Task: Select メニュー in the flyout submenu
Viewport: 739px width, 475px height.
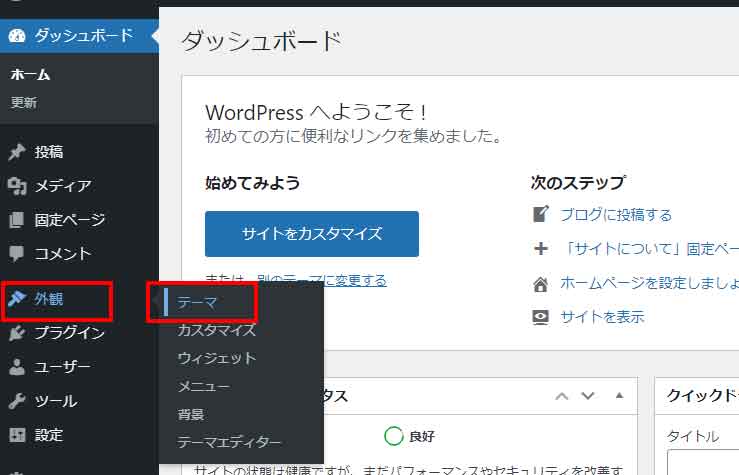Action: (204, 386)
